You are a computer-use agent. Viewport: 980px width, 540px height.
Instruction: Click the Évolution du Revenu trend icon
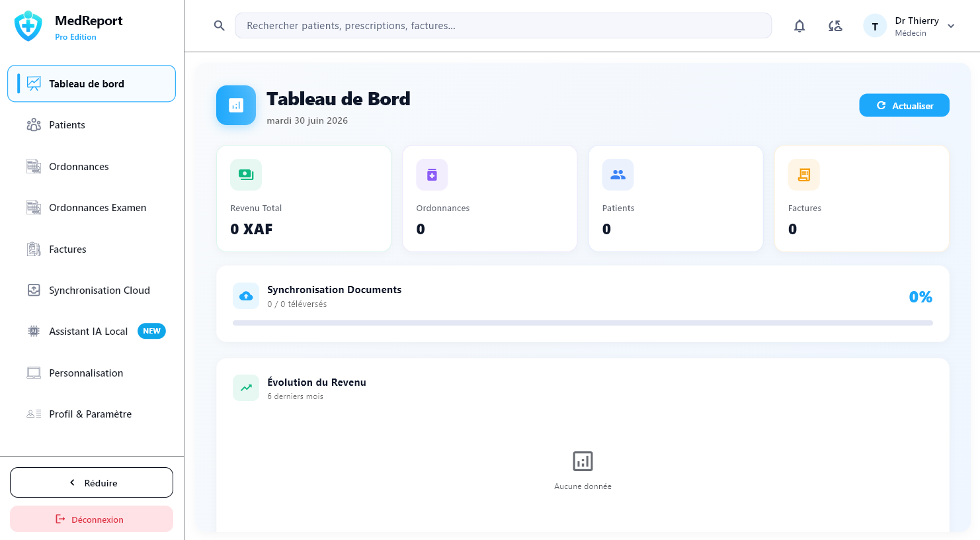point(246,388)
